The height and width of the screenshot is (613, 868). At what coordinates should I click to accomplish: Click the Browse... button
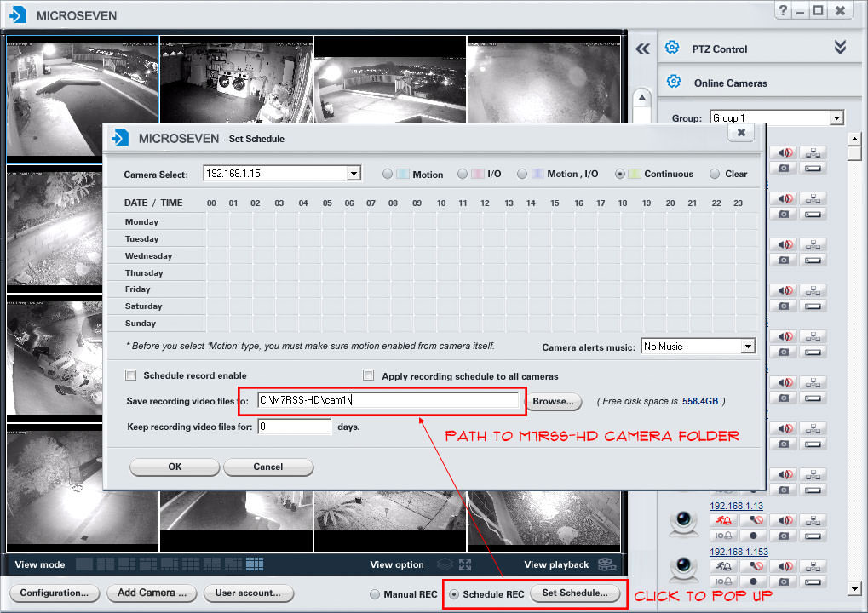tap(553, 402)
